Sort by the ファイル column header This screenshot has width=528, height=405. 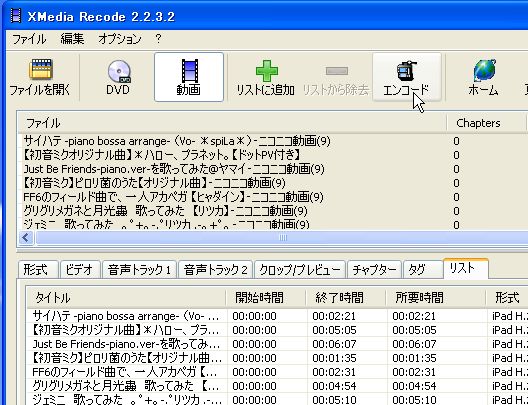point(232,123)
